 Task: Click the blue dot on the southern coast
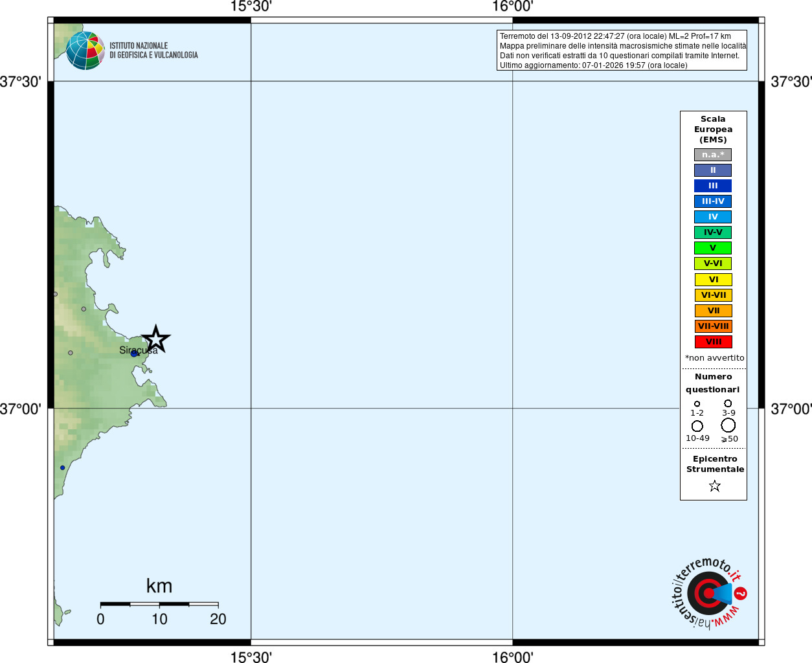pos(63,467)
